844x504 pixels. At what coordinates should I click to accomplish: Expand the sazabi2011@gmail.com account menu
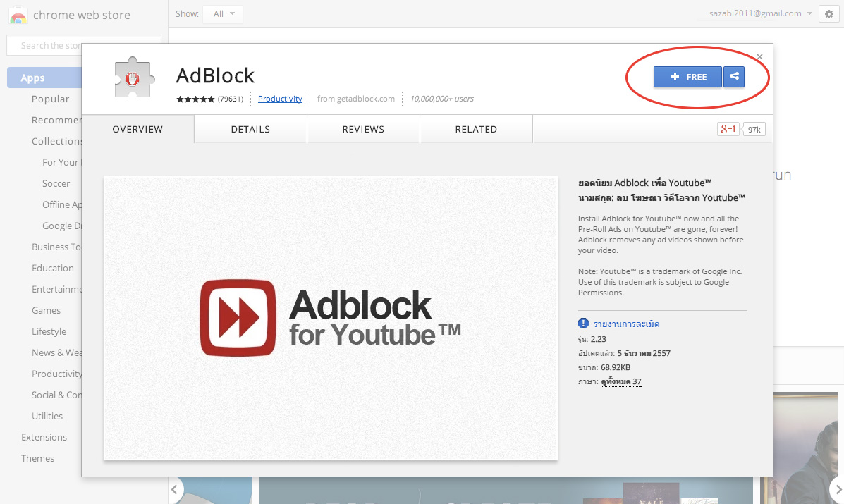click(760, 13)
